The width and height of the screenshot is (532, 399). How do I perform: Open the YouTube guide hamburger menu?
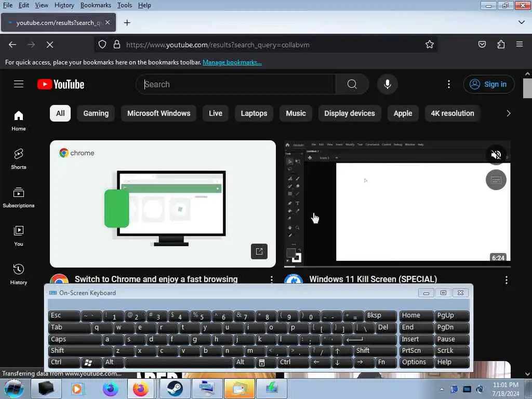click(19, 84)
